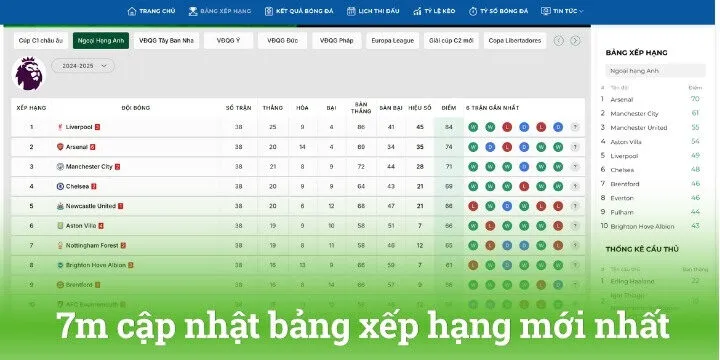Open Brighton Hove Albion link in main table
Image resolution: width=720 pixels, height=360 pixels.
[x=96, y=265]
